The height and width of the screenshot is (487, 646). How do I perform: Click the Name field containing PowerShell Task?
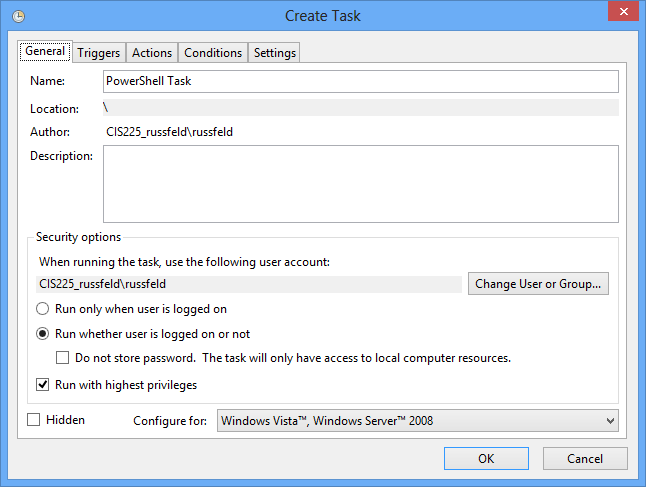pos(360,81)
